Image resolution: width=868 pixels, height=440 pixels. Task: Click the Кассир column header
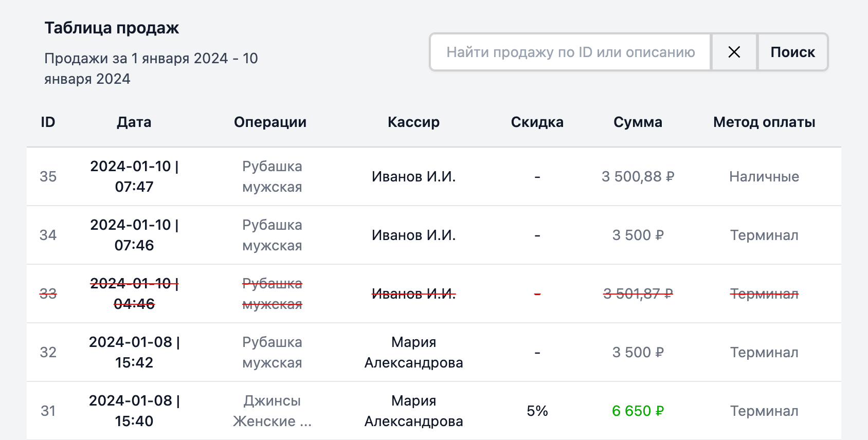[x=413, y=122]
